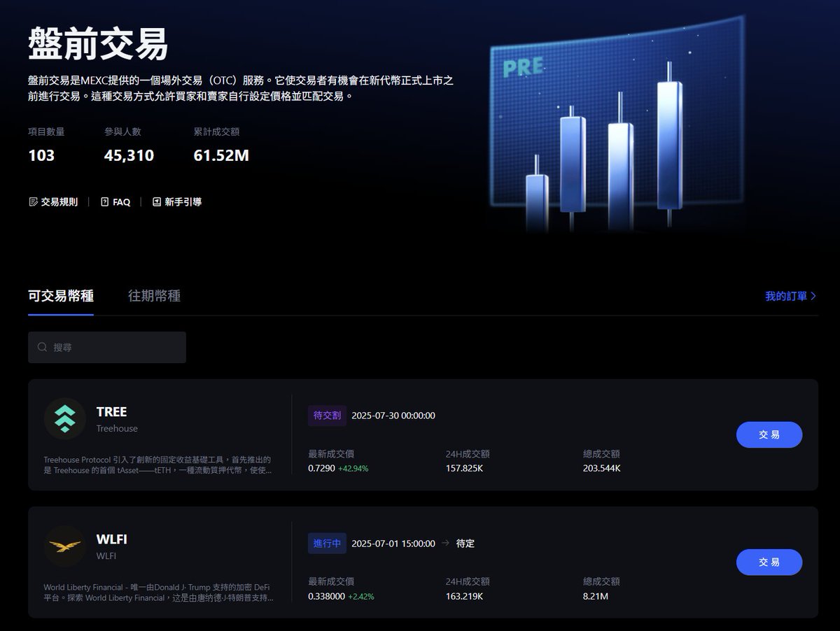Click the World Liberty Financial description text
840x631 pixels.
tap(159, 593)
